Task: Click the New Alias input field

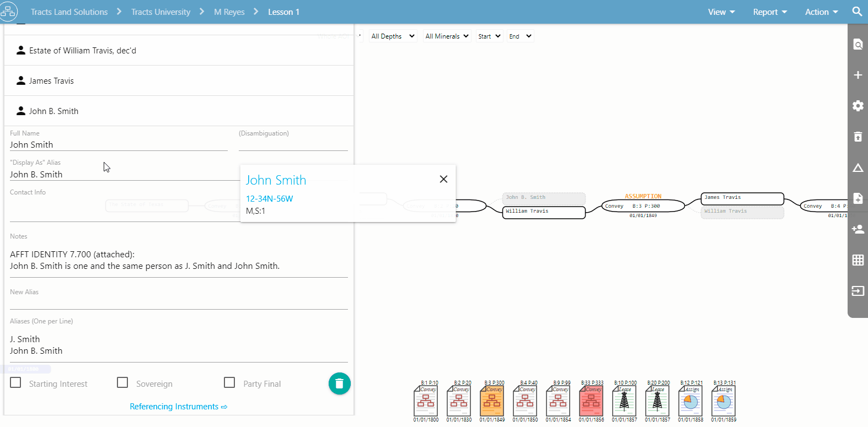Action: coord(179,302)
